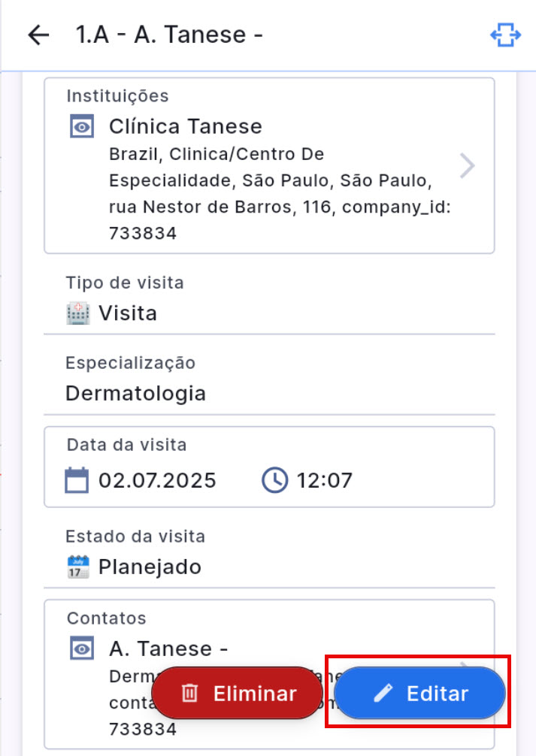Select the visit date 02.07.2025

pyautogui.click(x=157, y=479)
